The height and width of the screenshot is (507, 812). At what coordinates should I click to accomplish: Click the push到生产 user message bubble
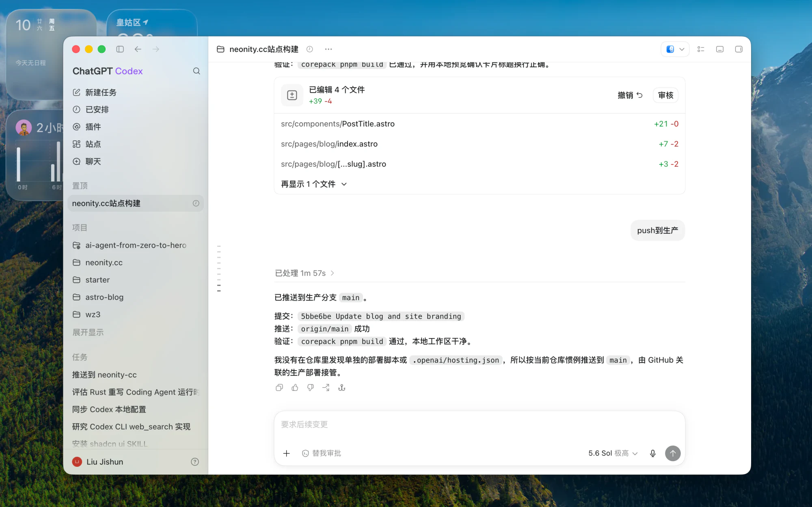pyautogui.click(x=657, y=231)
